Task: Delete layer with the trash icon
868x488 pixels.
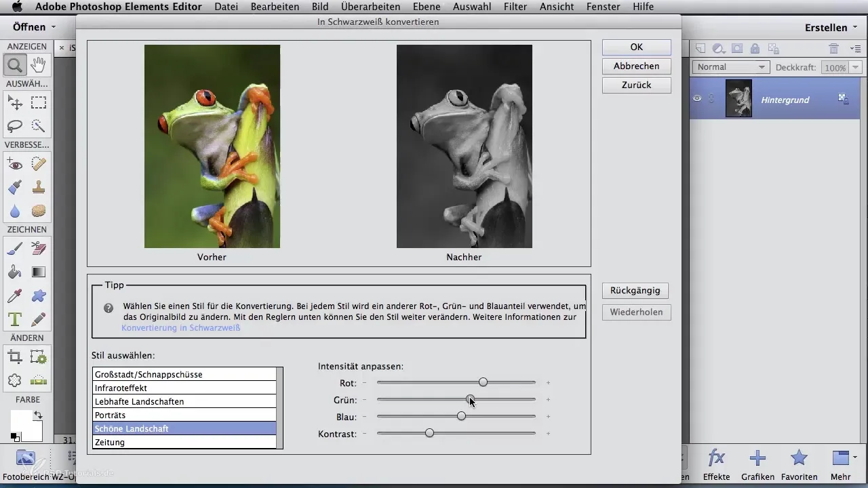Action: coord(834,48)
